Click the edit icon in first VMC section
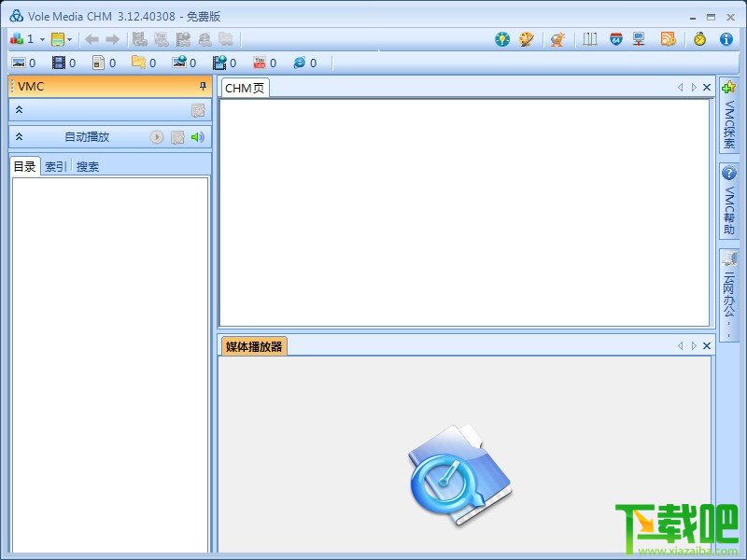This screenshot has height=560, width=747. coord(198,110)
